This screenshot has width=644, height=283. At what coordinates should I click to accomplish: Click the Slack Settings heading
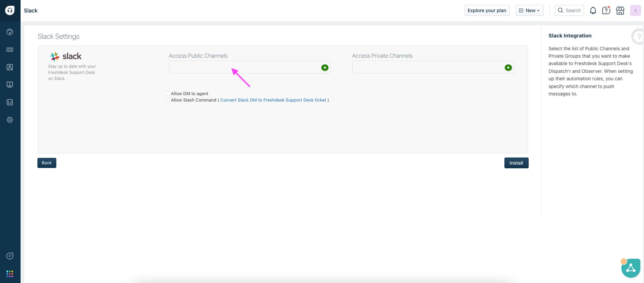click(x=59, y=36)
